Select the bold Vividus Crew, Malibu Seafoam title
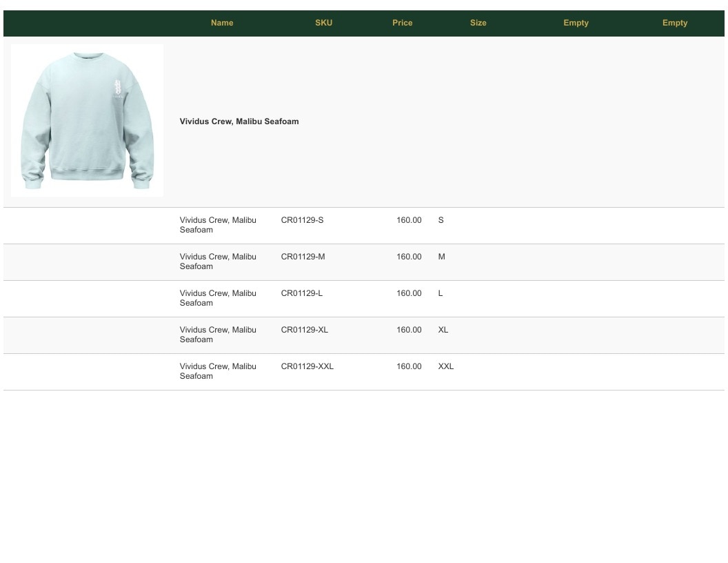This screenshot has width=728, height=563. (x=239, y=121)
